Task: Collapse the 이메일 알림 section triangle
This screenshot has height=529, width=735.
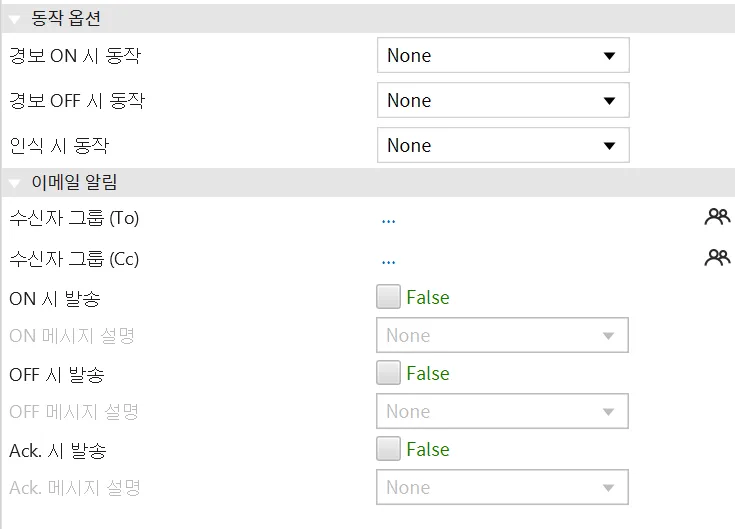Action: coord(15,183)
